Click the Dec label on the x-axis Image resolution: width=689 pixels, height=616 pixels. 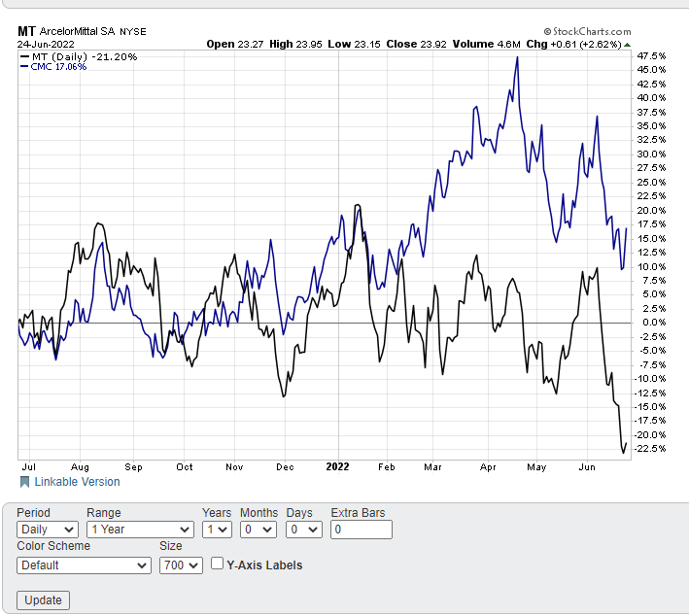[x=285, y=467]
